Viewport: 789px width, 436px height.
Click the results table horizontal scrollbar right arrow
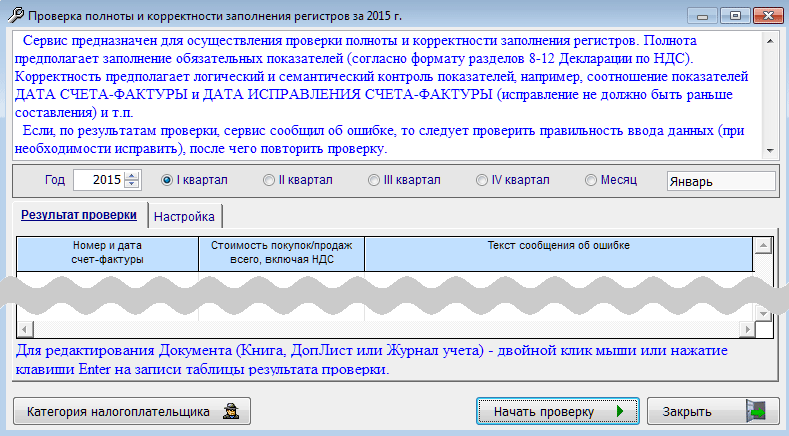(x=747, y=329)
